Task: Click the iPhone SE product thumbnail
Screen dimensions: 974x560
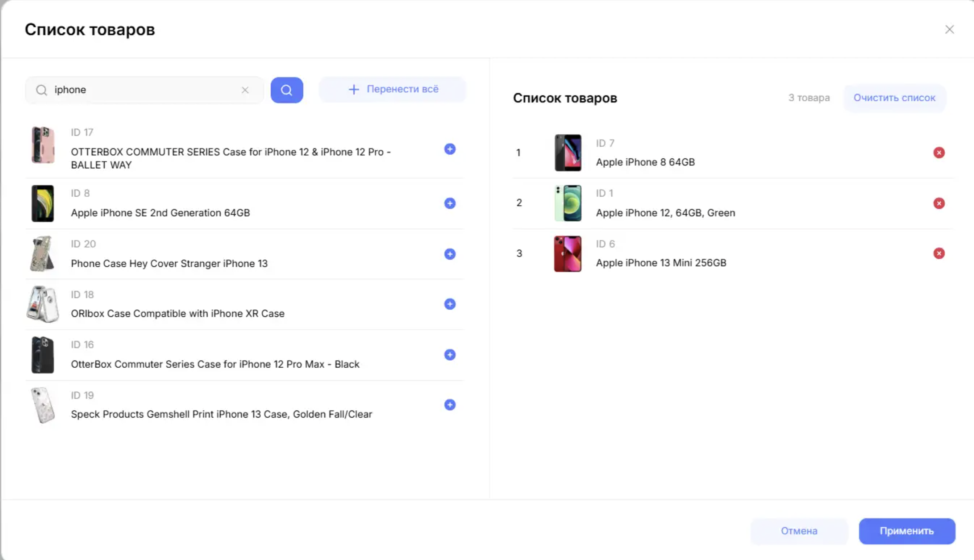Action: pos(43,204)
